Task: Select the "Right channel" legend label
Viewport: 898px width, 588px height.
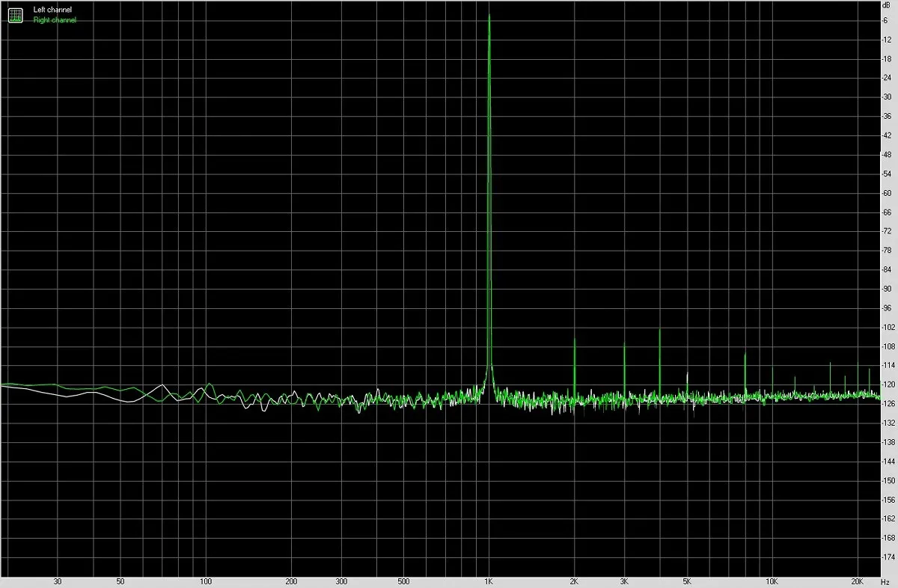Action: point(55,20)
